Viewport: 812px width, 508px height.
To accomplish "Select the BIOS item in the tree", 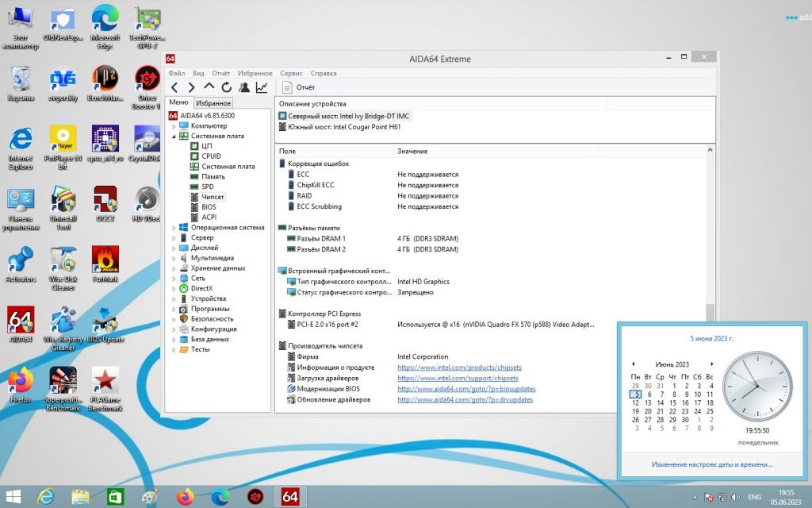I will [209, 207].
